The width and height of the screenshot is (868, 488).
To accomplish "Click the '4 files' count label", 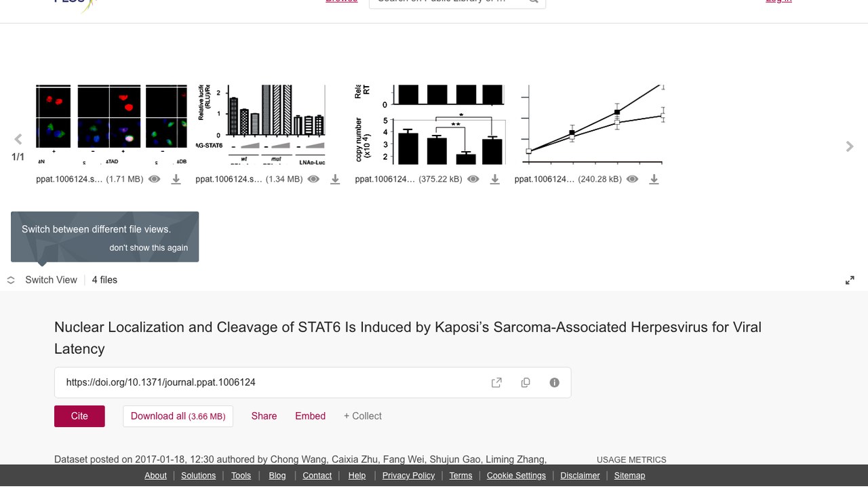I will click(x=104, y=280).
